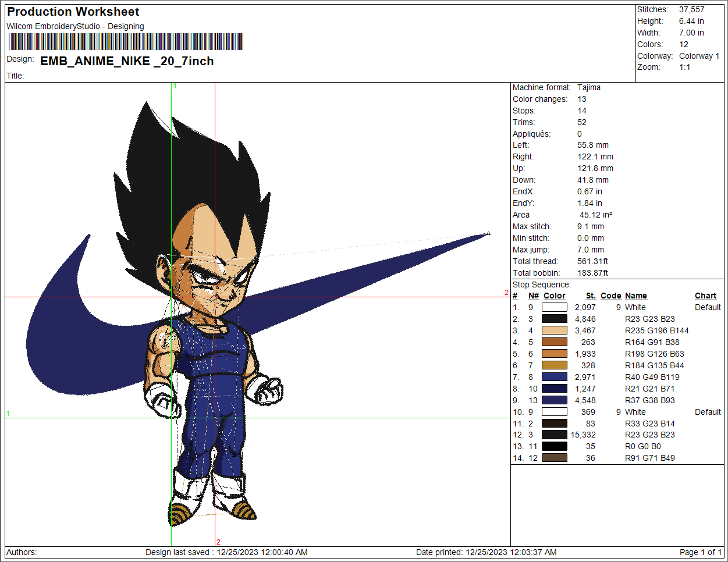Click the machine format value Tajima

coord(589,87)
